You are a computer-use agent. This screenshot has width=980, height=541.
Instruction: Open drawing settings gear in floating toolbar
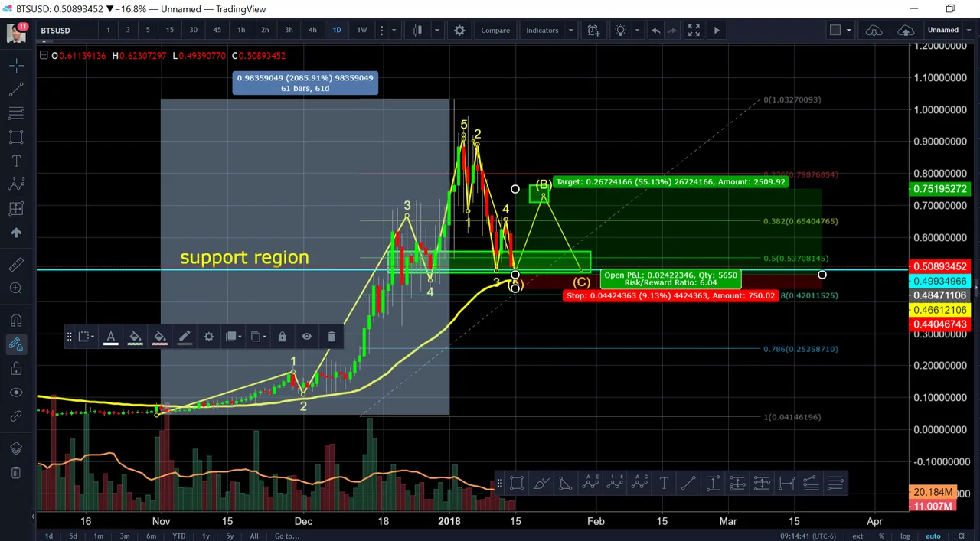coord(208,337)
